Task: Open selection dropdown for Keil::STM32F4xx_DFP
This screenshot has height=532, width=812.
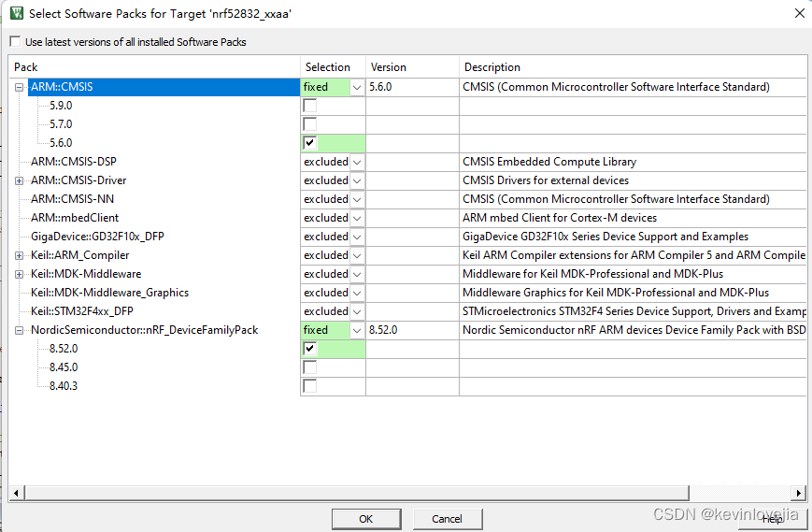Action: [357, 311]
